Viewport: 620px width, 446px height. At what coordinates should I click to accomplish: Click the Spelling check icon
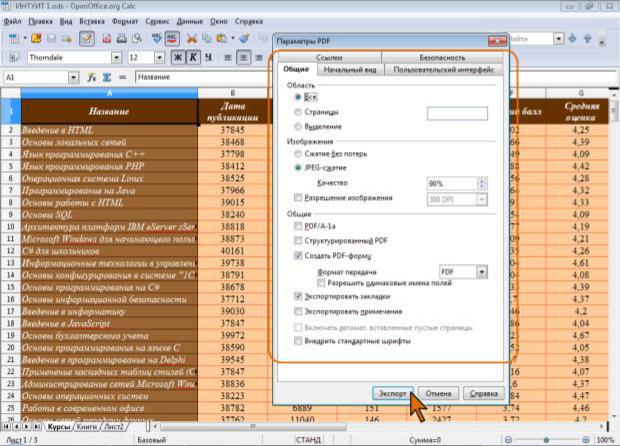pos(157,38)
